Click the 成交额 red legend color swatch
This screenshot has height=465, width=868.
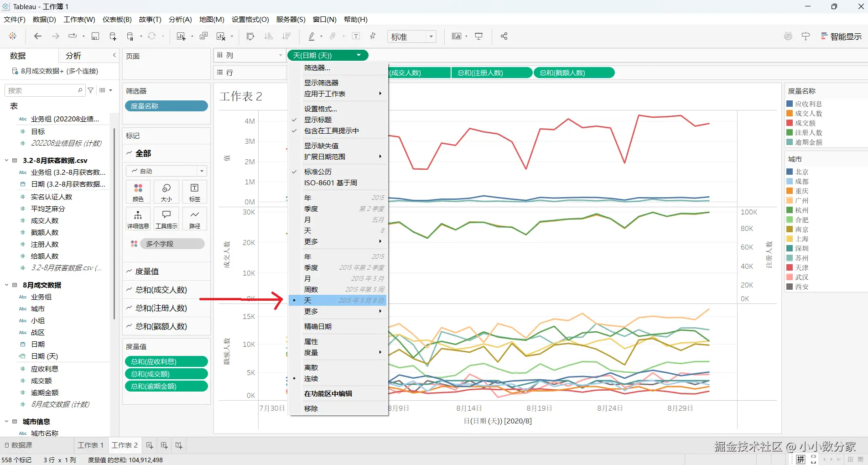(x=790, y=123)
